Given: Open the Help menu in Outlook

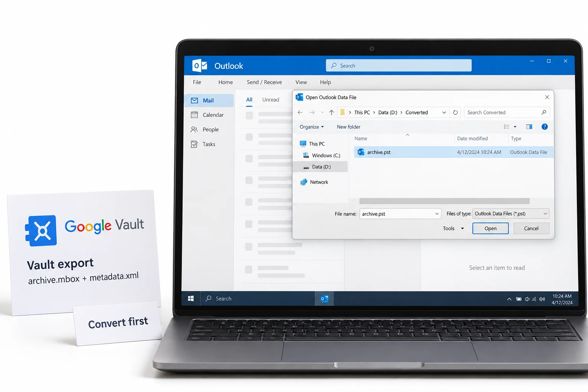Looking at the screenshot, I should [325, 82].
